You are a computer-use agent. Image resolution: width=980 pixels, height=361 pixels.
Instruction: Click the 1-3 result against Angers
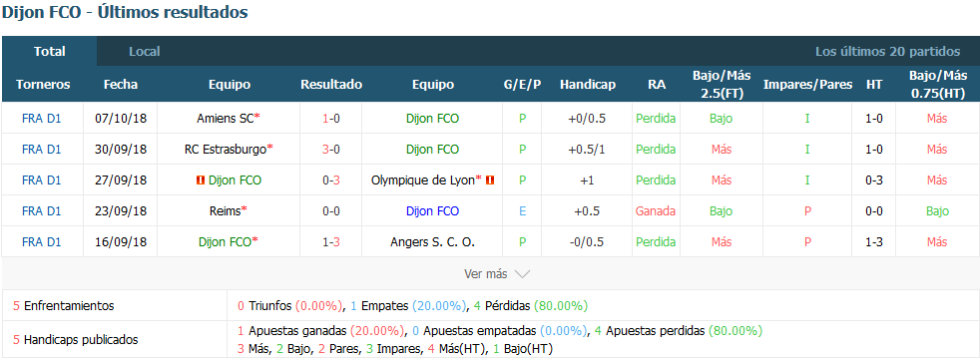[x=331, y=242]
